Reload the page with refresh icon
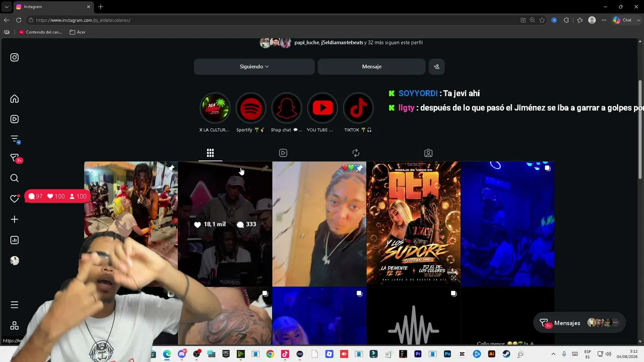This screenshot has width=644, height=362. click(19, 20)
